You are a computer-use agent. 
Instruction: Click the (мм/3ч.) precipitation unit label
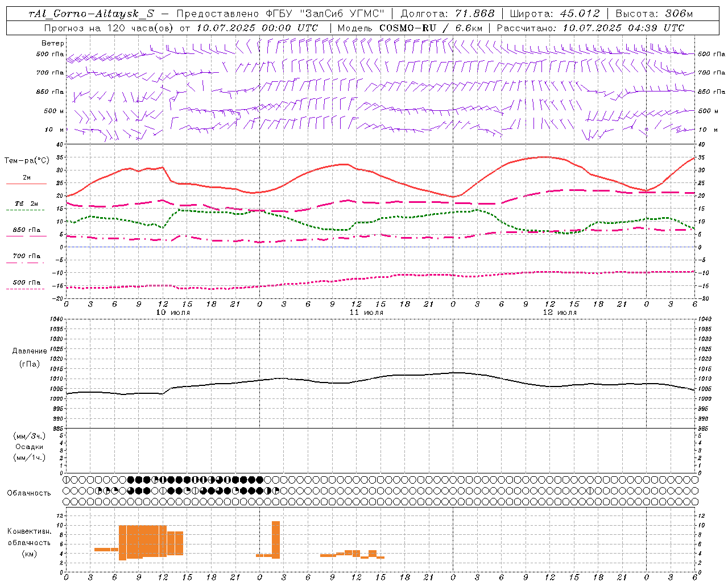pyautogui.click(x=30, y=436)
